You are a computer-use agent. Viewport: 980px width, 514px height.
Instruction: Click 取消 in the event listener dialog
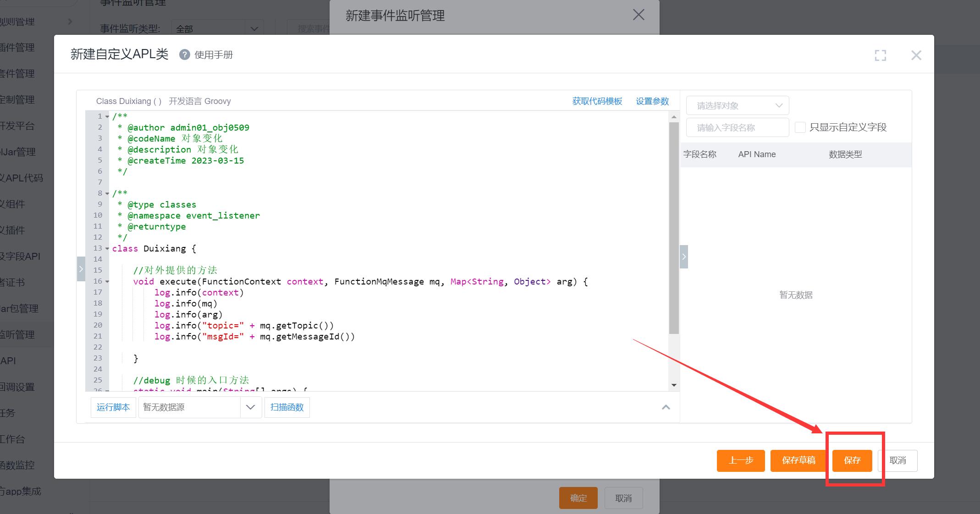pyautogui.click(x=623, y=498)
